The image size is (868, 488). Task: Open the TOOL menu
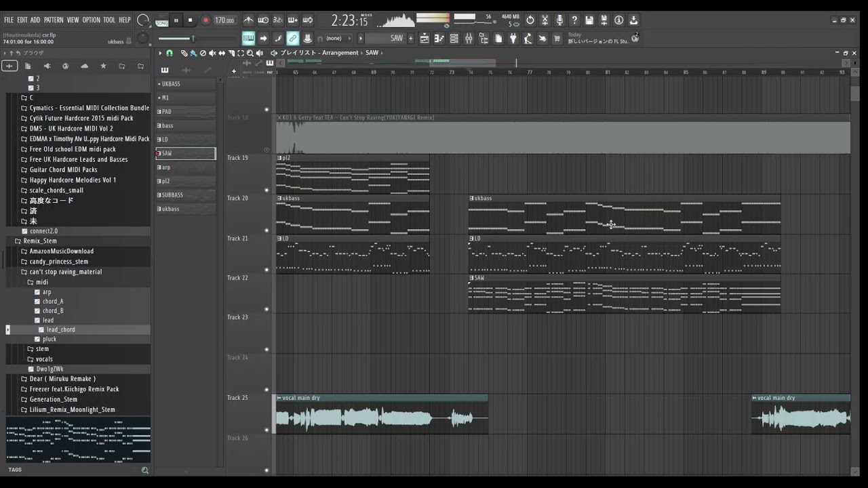tap(109, 20)
